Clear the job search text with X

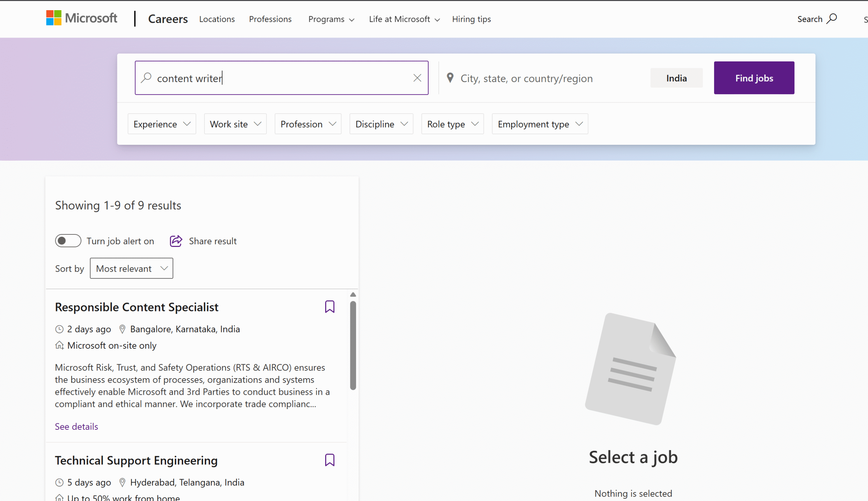[x=417, y=78]
